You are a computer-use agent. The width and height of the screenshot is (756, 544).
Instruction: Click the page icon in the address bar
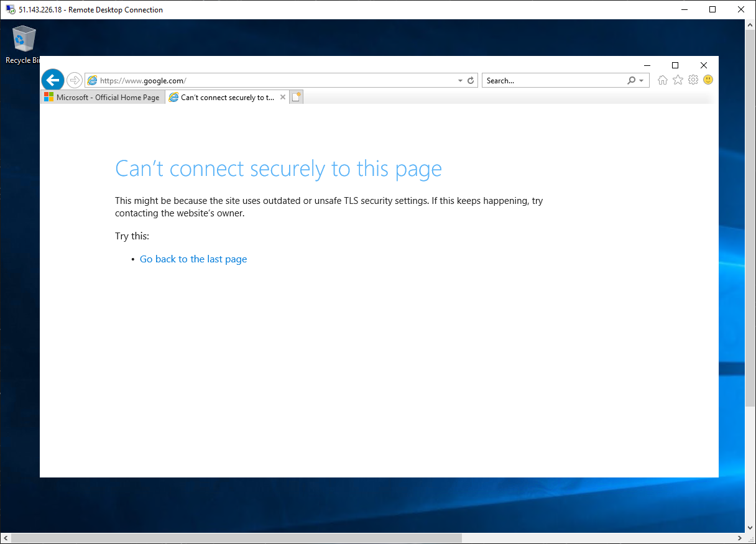[x=92, y=80]
